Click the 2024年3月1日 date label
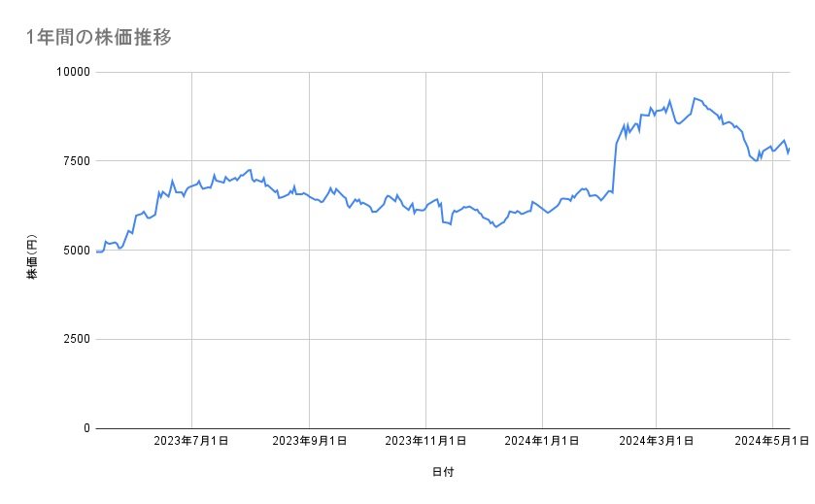This screenshot has height=504, width=815. click(x=657, y=442)
